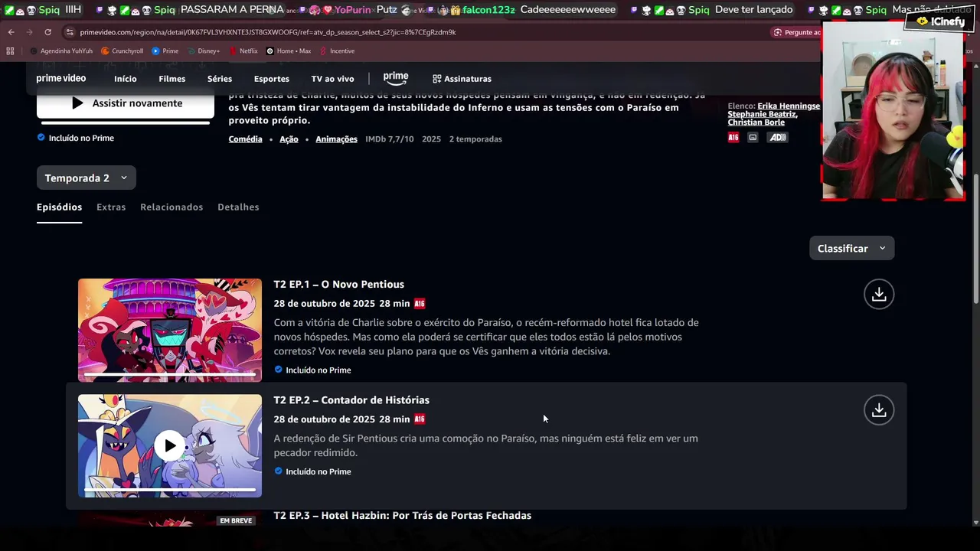
Task: Open the Esportes menu
Action: point(272,79)
